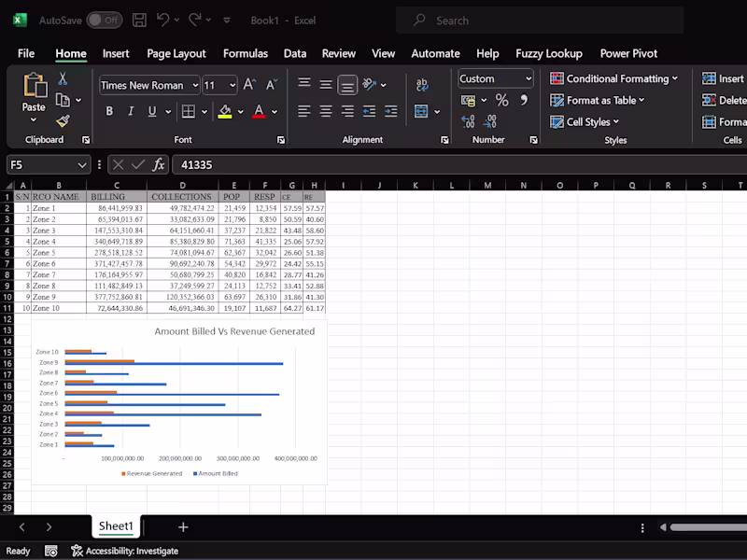
Task: Toggle Italic formatting
Action: [x=131, y=111]
